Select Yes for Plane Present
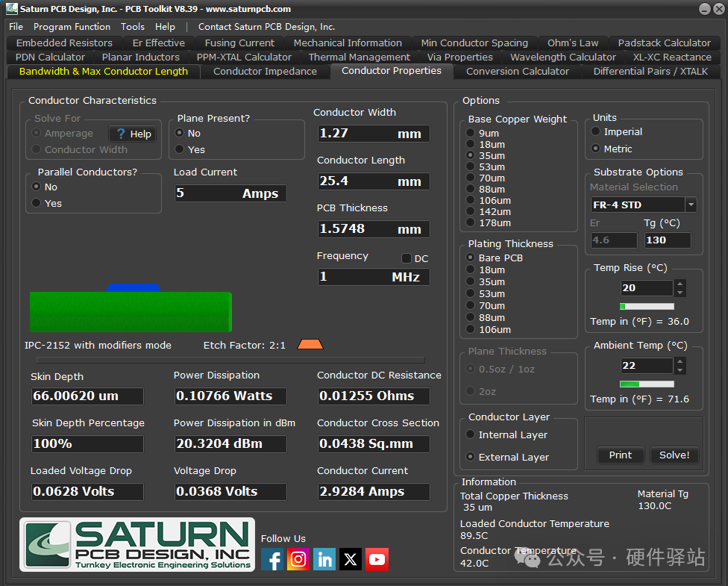728x586 pixels. click(x=180, y=149)
